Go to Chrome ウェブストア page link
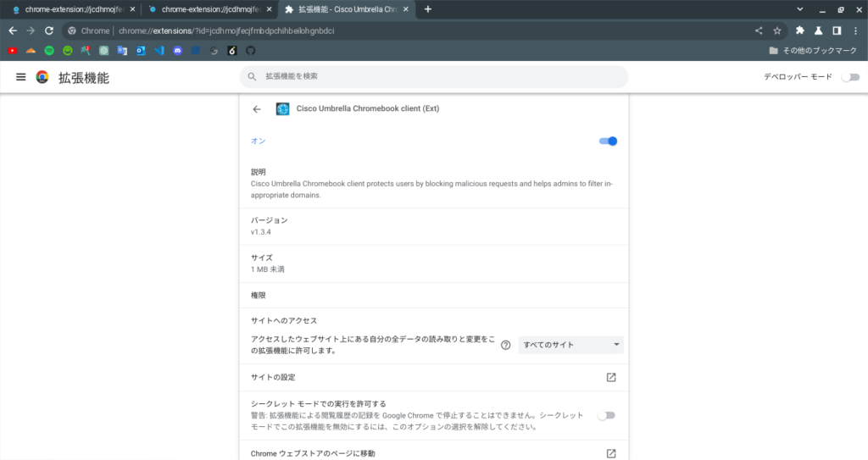 [611, 453]
